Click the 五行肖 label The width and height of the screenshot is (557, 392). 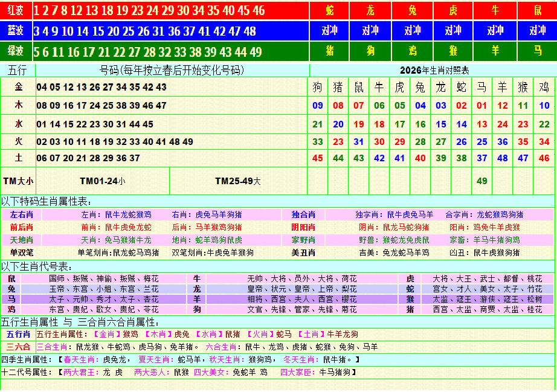click(x=18, y=334)
